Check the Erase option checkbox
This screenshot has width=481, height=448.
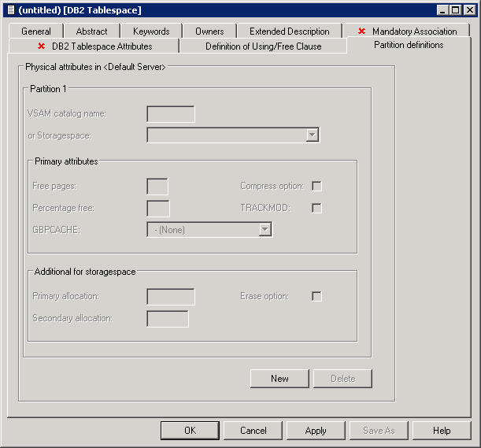pyautogui.click(x=316, y=296)
